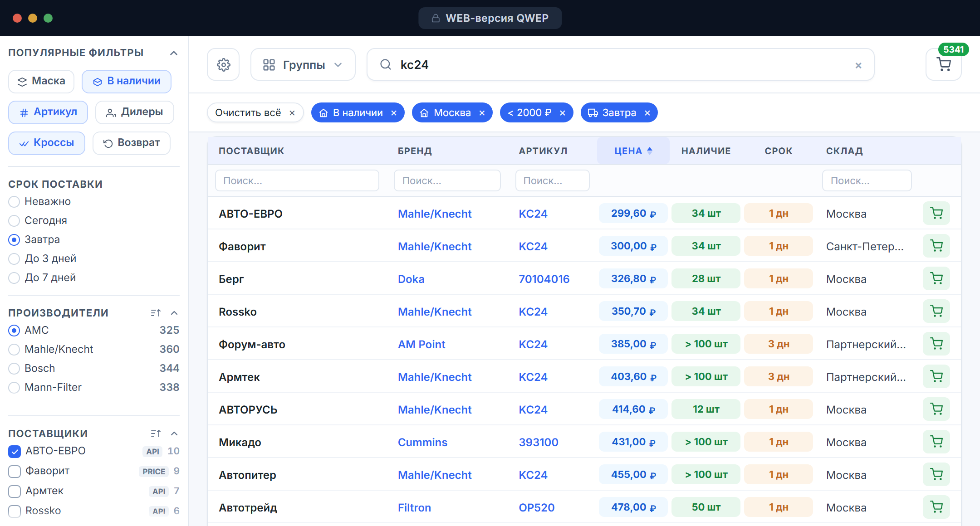The image size is (980, 526).
Task: Collapse the Поставщики section
Action: (x=174, y=433)
